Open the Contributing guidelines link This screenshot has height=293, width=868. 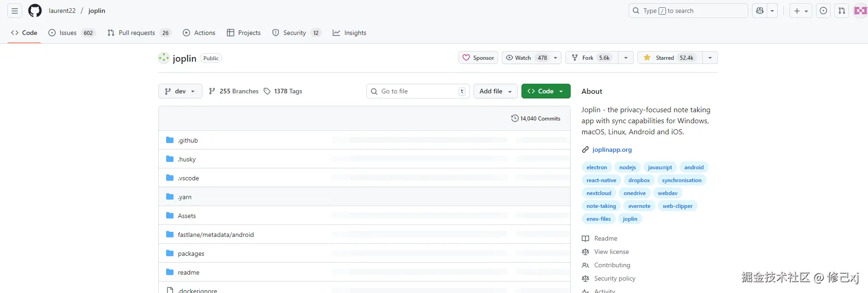tap(606, 265)
